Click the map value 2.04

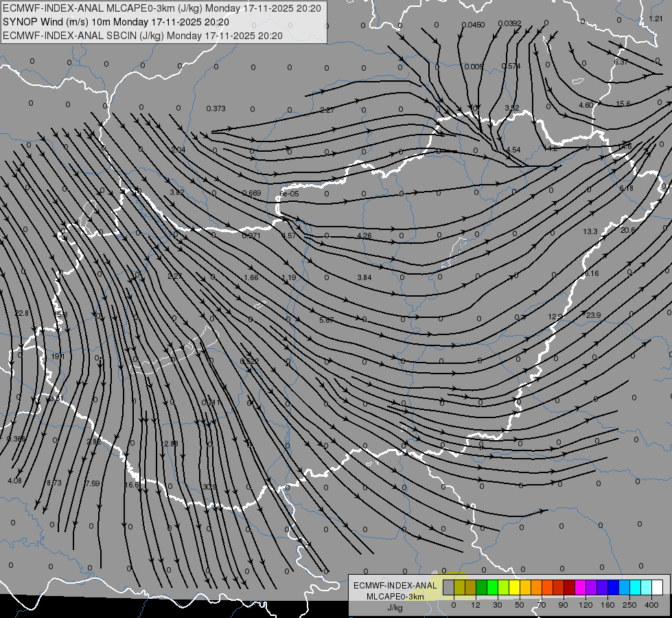[178, 150]
